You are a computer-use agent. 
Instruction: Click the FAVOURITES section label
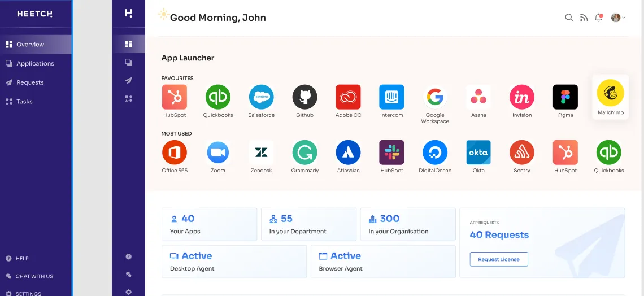pyautogui.click(x=177, y=78)
